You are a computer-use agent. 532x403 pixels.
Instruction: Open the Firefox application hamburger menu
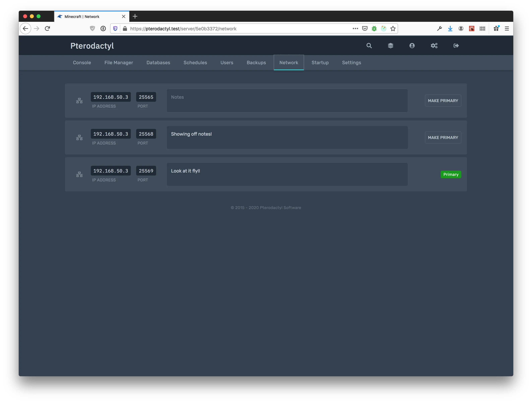pyautogui.click(x=507, y=28)
